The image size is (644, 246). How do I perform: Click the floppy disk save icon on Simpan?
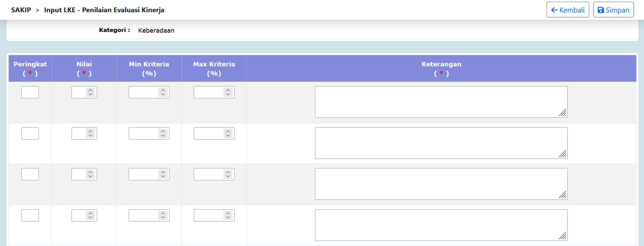601,10
